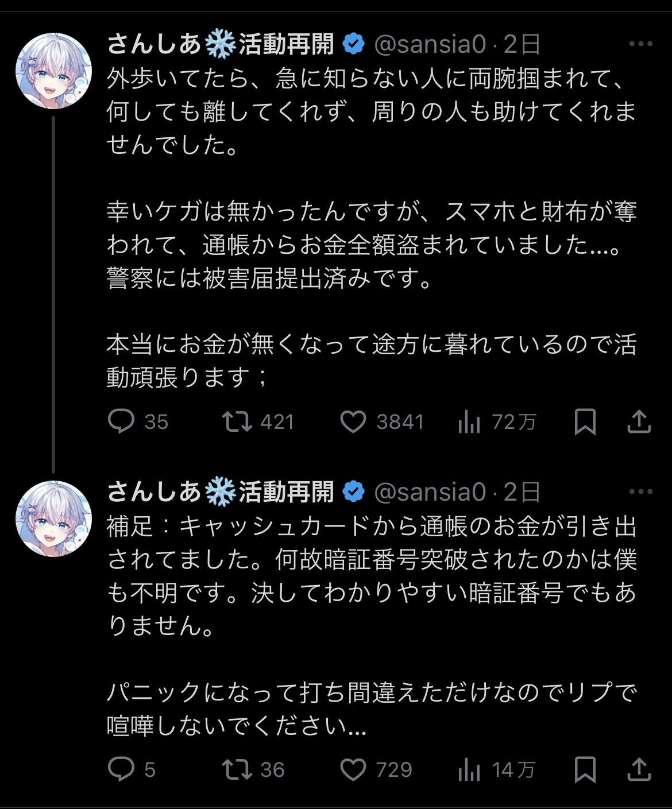
Task: Like the second tweet with 729 likes
Action: 376,769
